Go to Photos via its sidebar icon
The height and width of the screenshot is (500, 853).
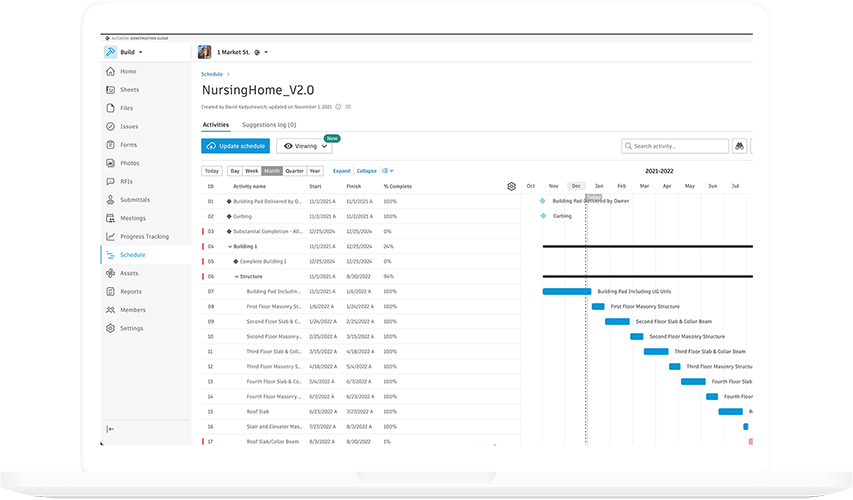(x=110, y=163)
